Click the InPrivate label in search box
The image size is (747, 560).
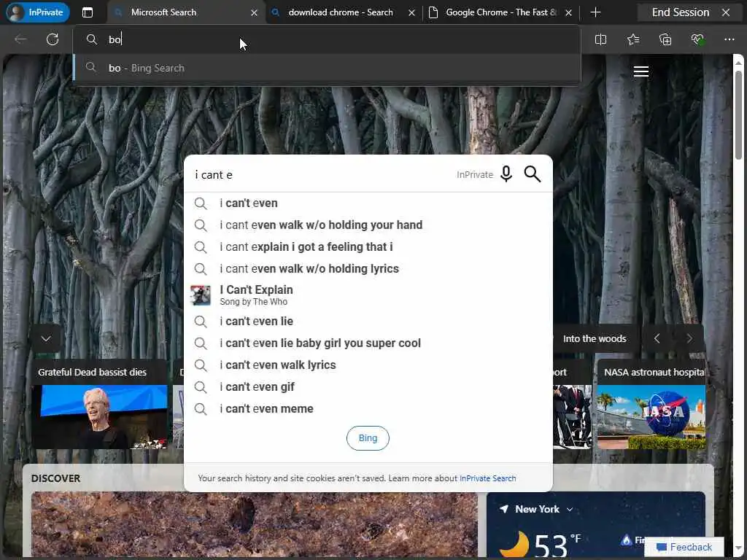[x=475, y=175]
